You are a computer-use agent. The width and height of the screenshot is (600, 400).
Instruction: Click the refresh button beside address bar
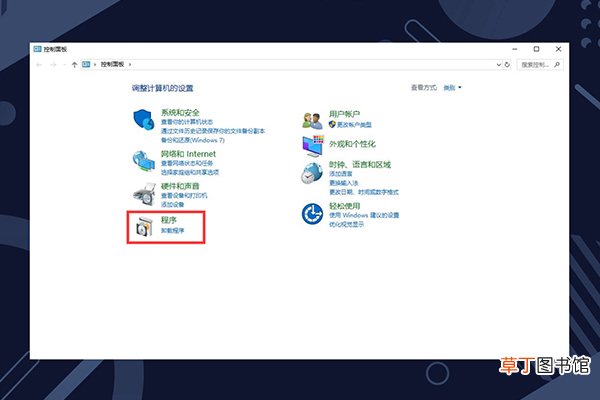tap(507, 65)
